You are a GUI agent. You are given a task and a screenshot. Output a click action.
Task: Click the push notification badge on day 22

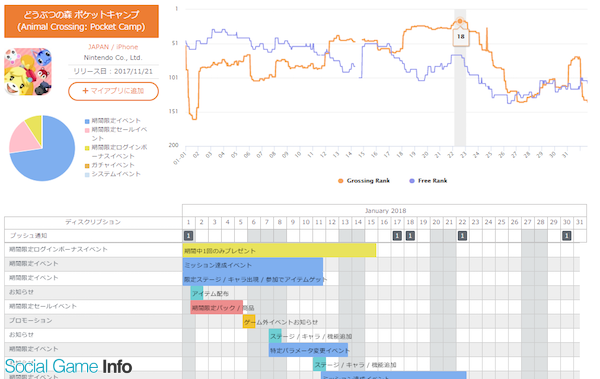[462, 235]
